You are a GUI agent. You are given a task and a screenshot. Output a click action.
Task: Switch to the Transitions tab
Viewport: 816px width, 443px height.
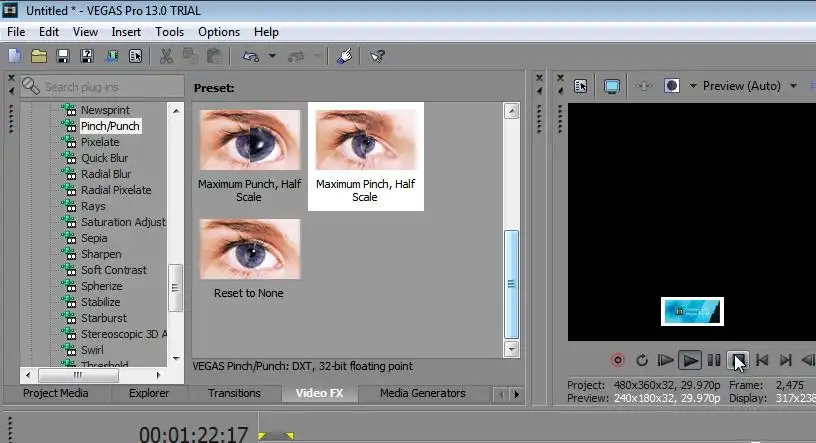coord(234,393)
